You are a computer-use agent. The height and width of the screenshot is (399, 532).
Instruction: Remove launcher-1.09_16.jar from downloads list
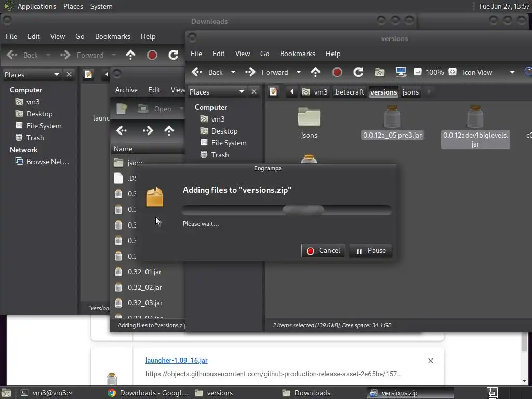pyautogui.click(x=431, y=361)
